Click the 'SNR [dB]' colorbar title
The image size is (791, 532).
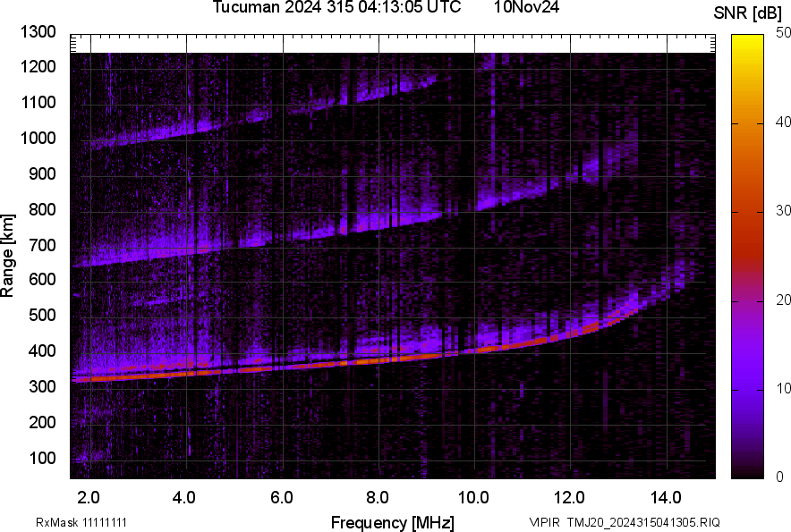748,13
